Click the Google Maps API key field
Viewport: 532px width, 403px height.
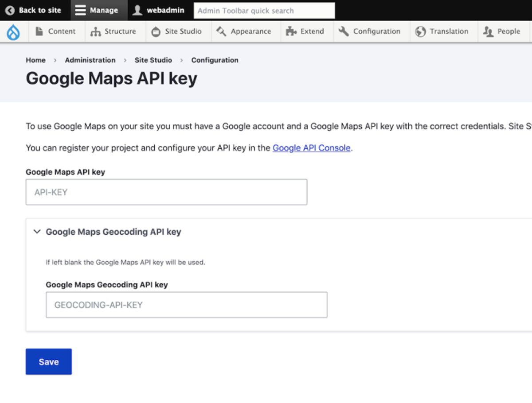point(166,192)
